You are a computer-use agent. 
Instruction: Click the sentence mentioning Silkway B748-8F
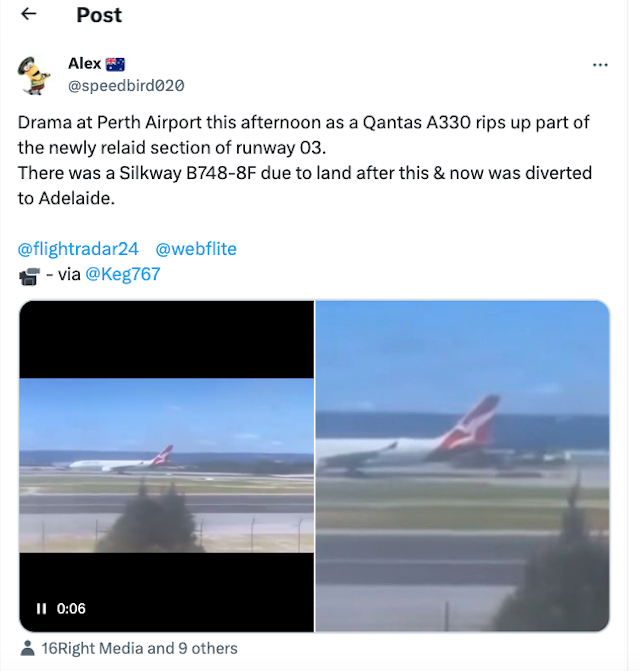pos(305,185)
